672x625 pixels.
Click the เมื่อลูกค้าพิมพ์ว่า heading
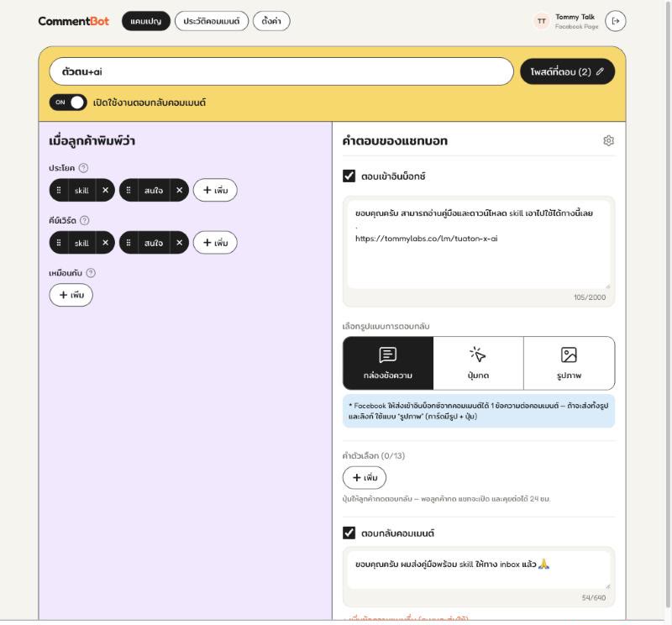coord(92,141)
